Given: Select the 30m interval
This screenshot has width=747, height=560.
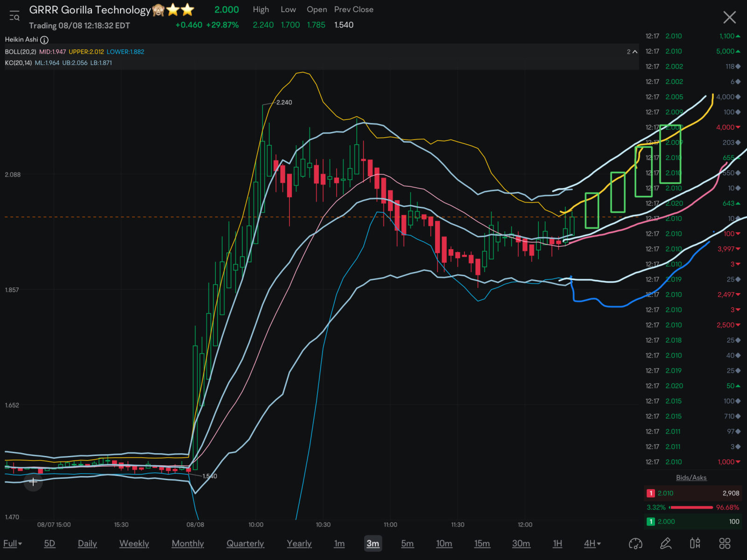Looking at the screenshot, I should (521, 543).
